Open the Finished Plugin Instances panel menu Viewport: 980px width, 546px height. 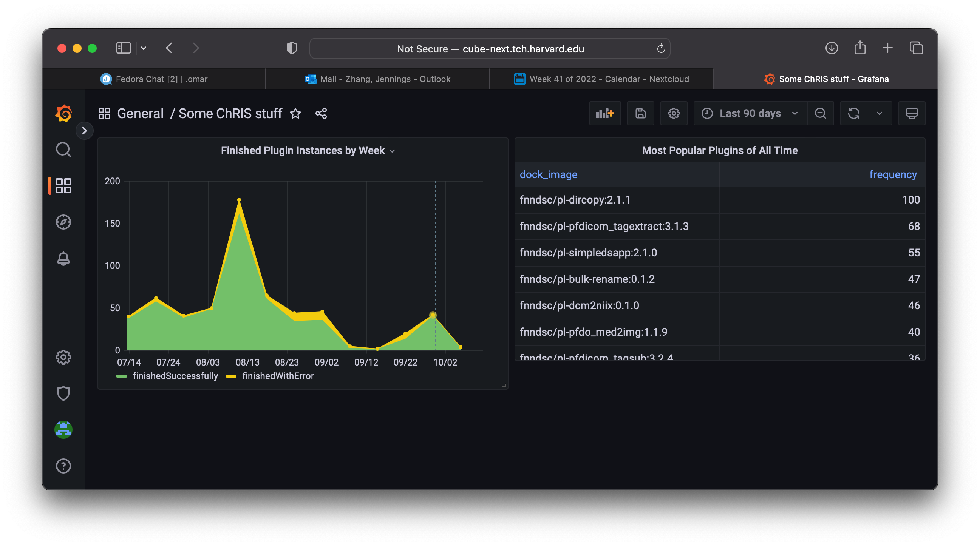(393, 151)
